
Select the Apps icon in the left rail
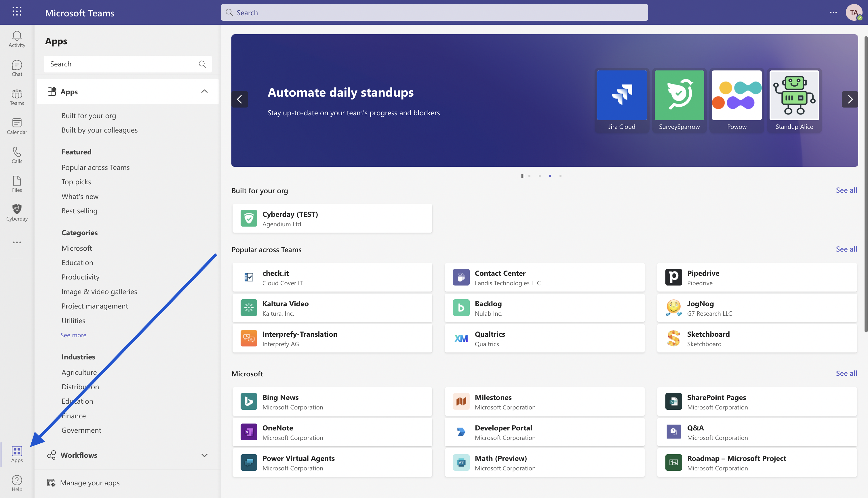pos(17,454)
